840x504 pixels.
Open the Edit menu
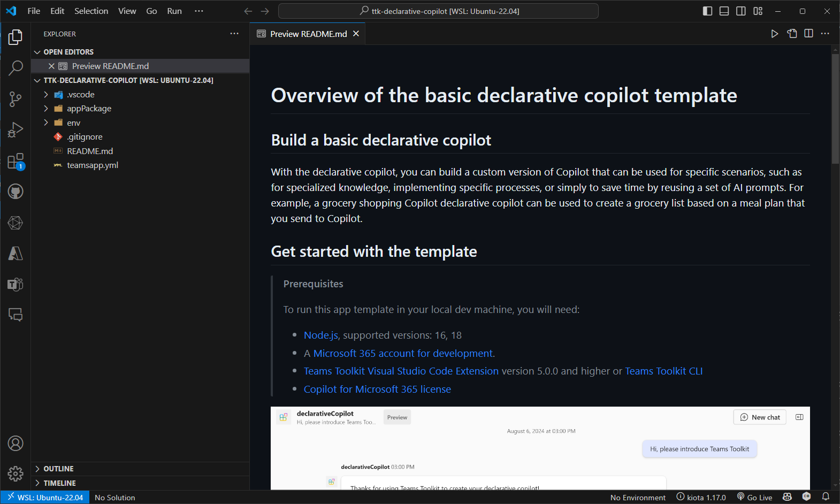(x=57, y=11)
